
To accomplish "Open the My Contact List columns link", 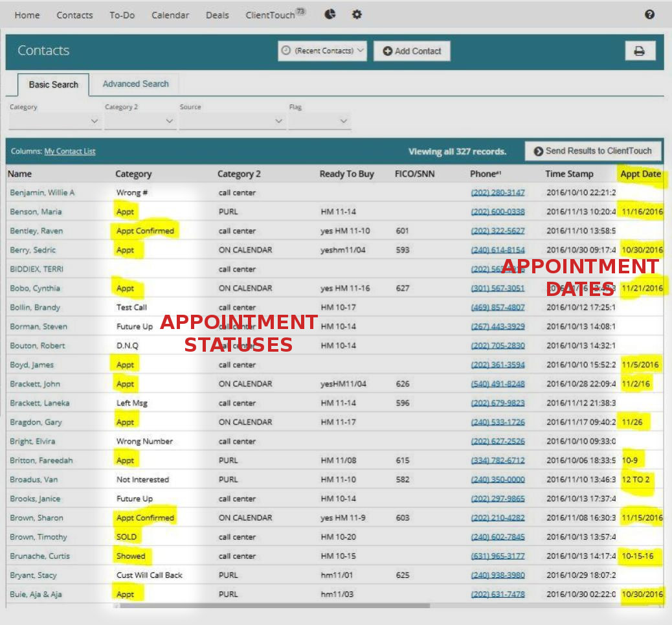I will 69,152.
